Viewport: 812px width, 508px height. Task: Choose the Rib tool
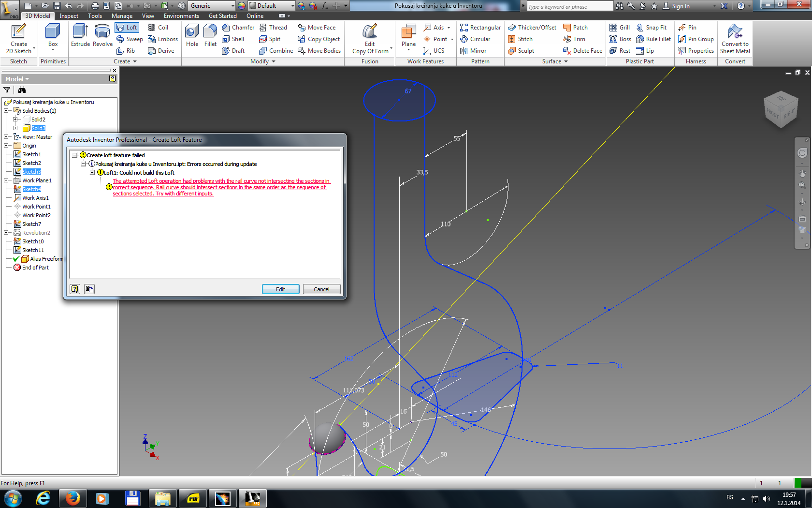[x=126, y=51]
